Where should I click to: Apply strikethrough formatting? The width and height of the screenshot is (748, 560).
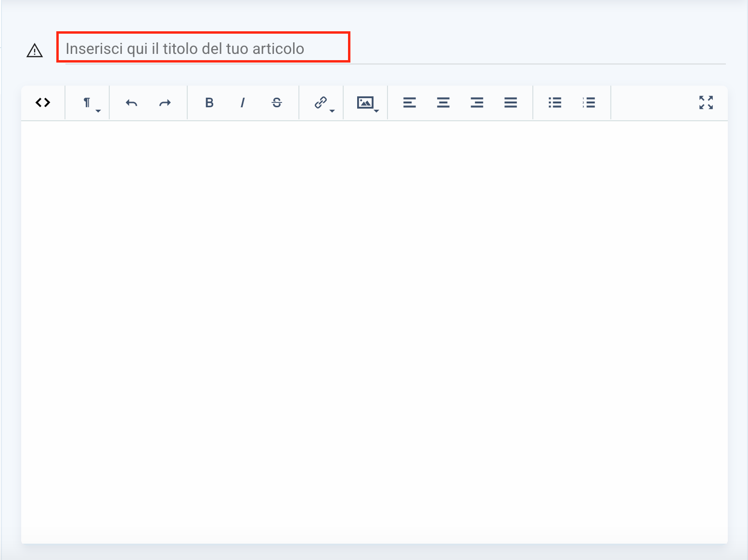[x=277, y=102]
